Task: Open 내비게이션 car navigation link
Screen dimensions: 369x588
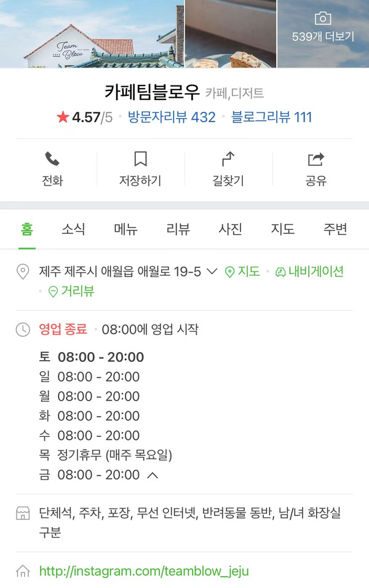Action: [309, 272]
